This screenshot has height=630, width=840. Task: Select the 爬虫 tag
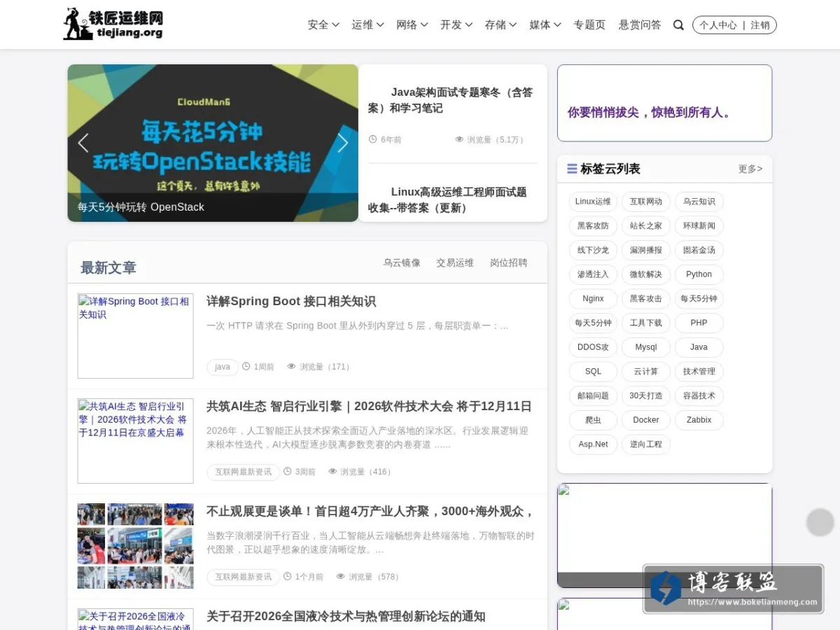593,420
